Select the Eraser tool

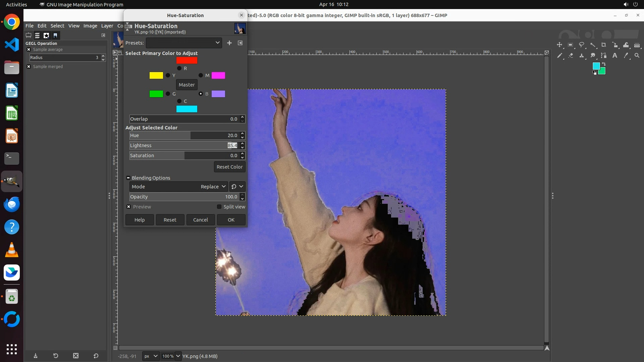coord(571,56)
